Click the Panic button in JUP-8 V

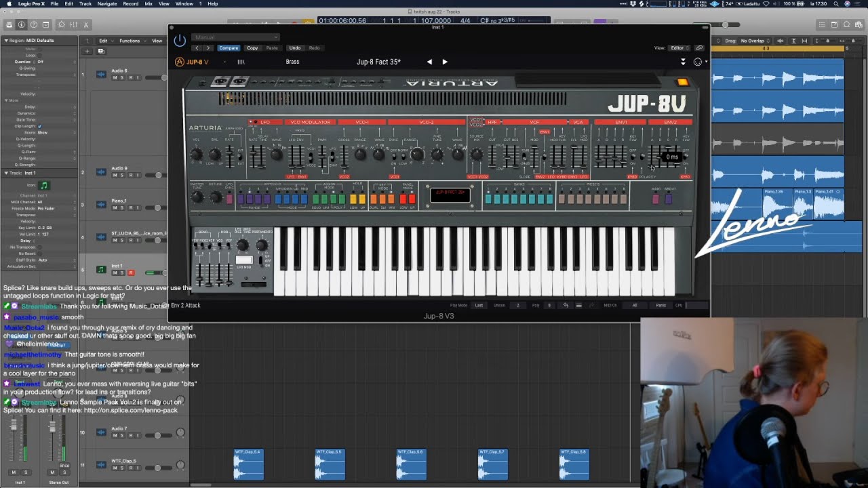click(x=661, y=306)
